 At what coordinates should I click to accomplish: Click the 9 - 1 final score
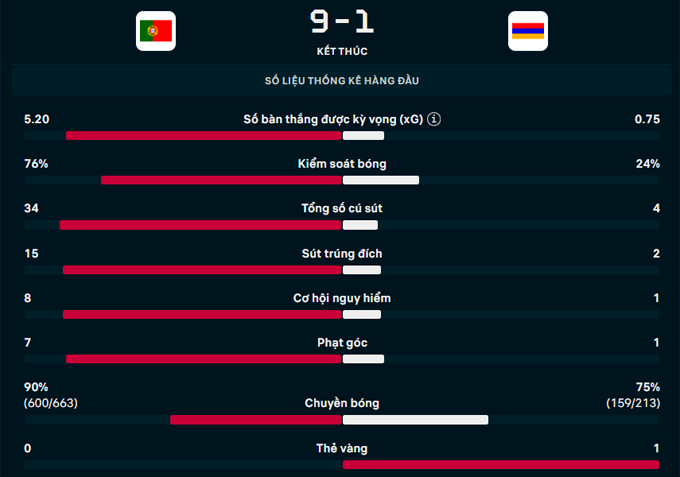point(341,22)
